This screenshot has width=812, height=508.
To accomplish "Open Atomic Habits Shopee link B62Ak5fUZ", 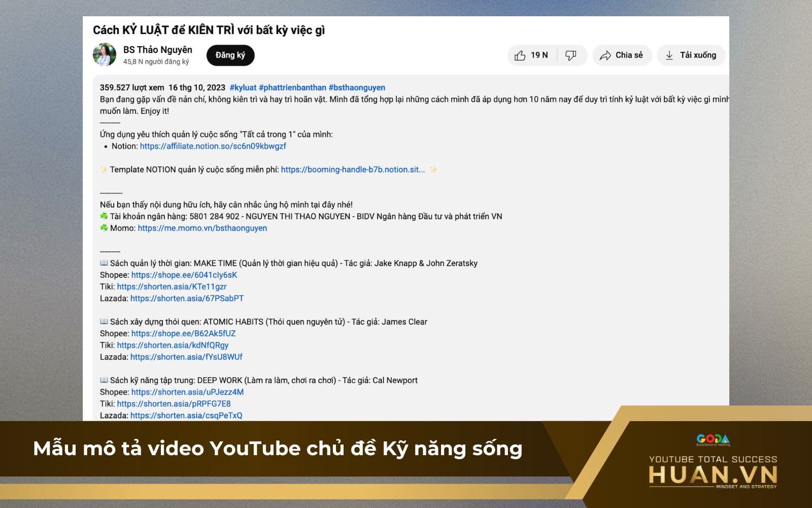I will 183,333.
